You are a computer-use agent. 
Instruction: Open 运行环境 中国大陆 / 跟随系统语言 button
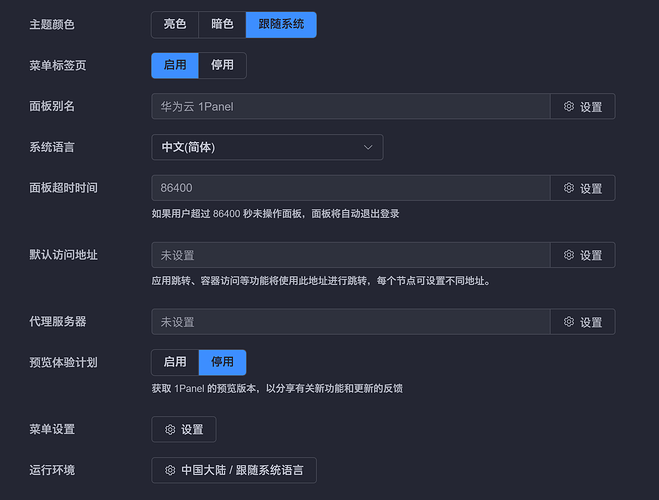click(234, 470)
